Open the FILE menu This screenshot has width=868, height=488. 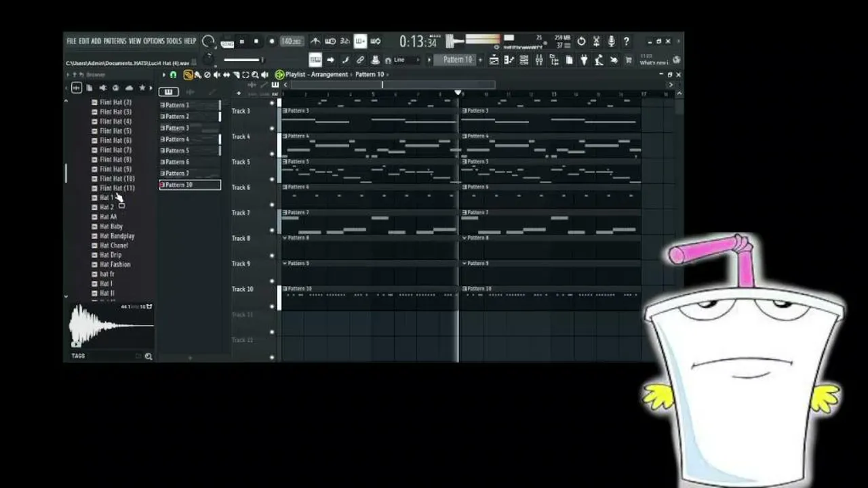(x=71, y=41)
